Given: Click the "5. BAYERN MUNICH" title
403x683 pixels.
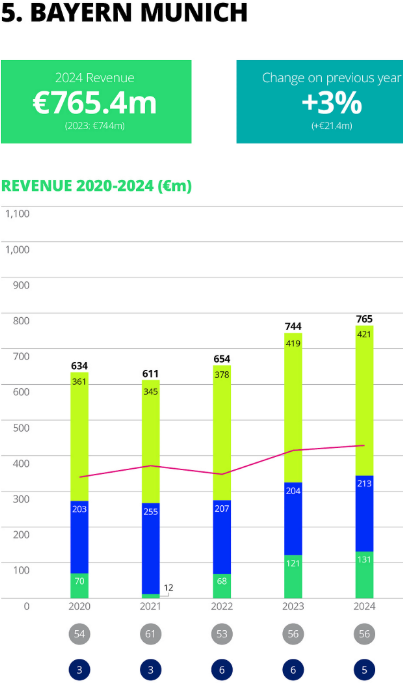Looking at the screenshot, I should pos(124,12).
